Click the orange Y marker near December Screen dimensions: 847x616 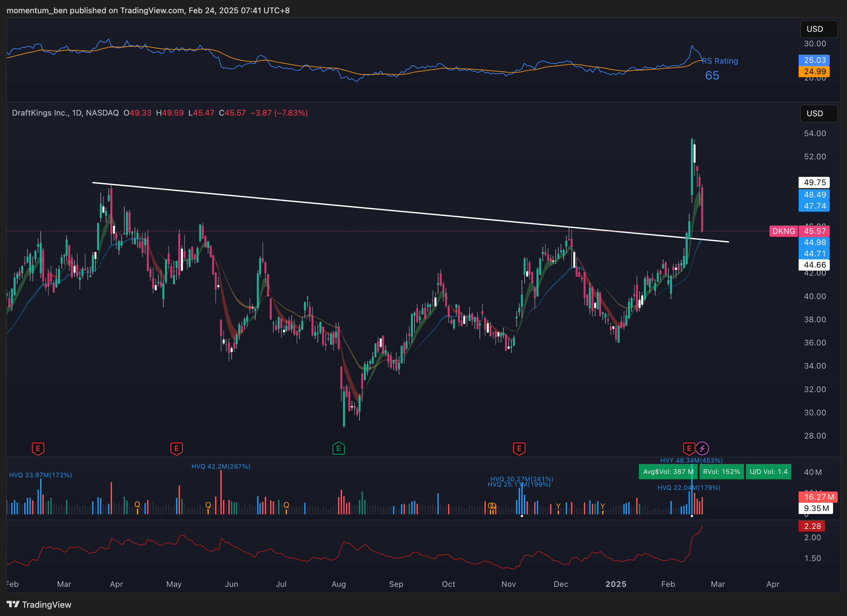click(x=558, y=506)
